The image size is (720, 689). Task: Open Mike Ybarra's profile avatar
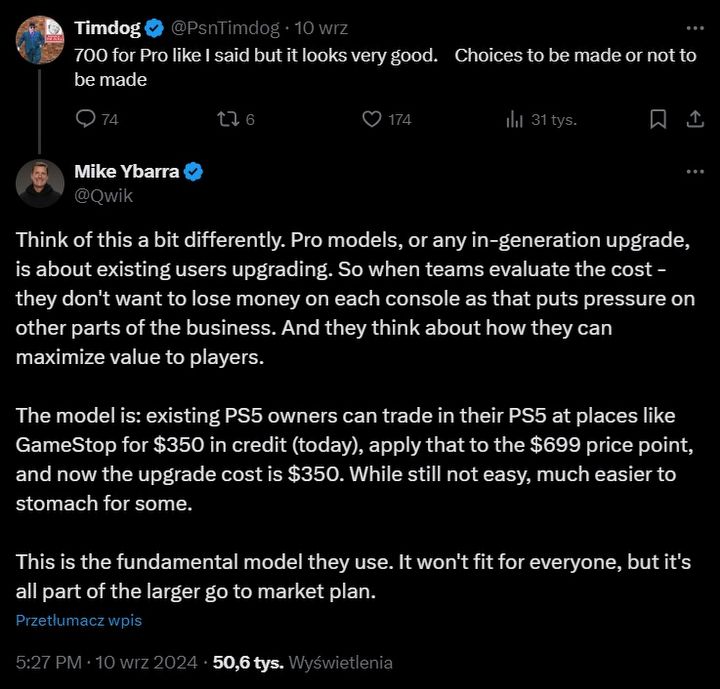click(x=40, y=183)
